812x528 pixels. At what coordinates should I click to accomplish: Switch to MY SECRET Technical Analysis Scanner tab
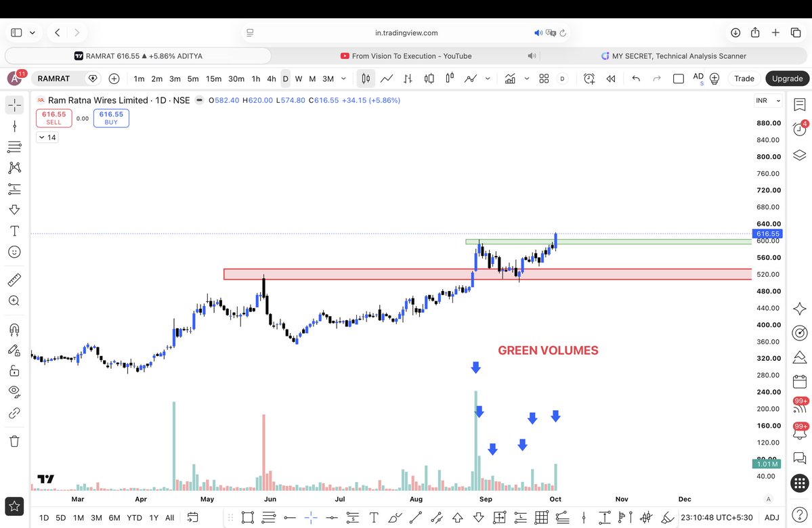[x=674, y=56]
